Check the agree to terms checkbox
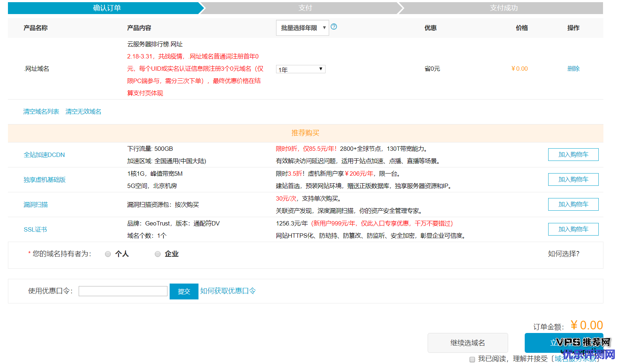 [472, 359]
